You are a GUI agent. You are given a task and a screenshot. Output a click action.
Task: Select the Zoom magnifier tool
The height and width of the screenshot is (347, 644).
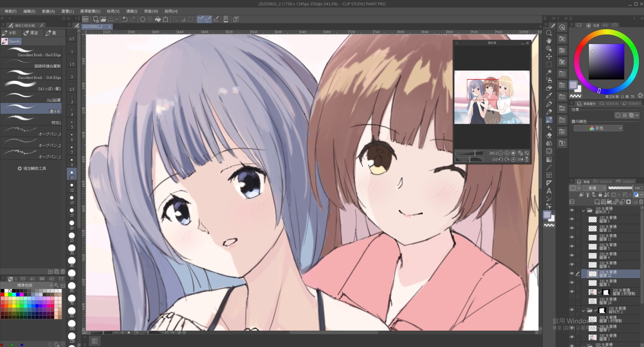[549, 33]
